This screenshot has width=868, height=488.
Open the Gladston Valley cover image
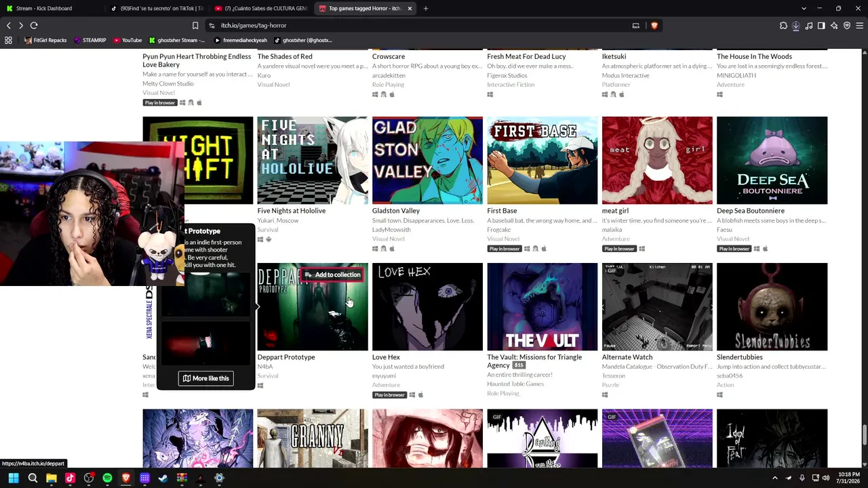427,160
